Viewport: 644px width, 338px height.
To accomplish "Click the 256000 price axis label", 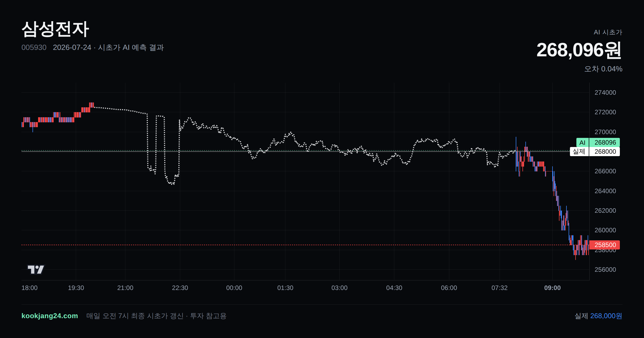I will (605, 270).
